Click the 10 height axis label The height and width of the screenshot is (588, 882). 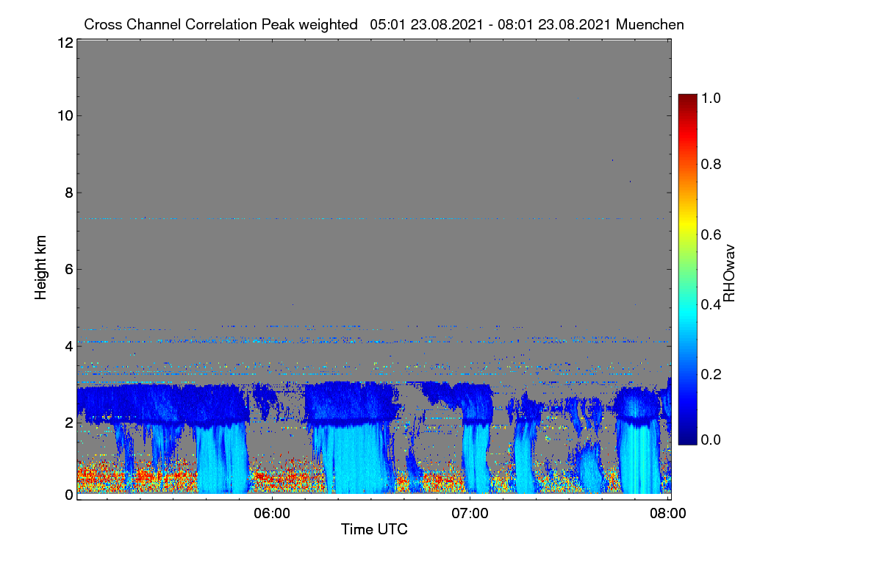(65, 115)
